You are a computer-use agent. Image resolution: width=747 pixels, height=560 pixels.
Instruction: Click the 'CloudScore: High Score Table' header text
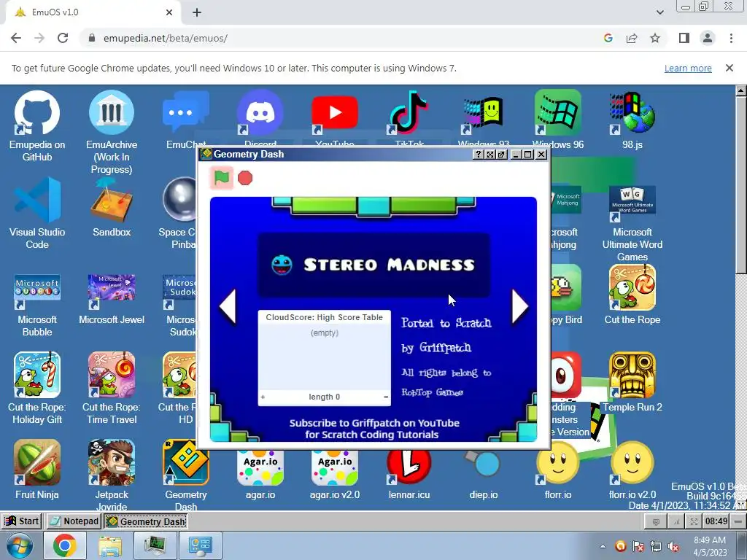coord(325,317)
